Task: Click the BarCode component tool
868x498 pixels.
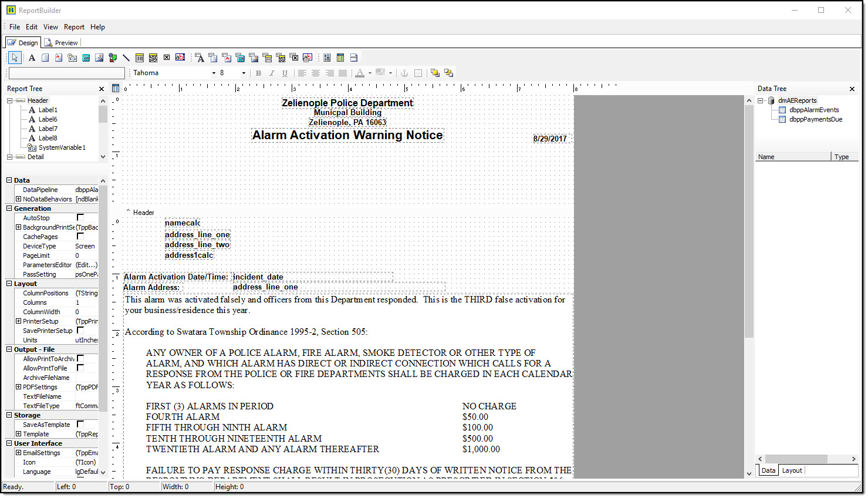Action: pos(140,58)
